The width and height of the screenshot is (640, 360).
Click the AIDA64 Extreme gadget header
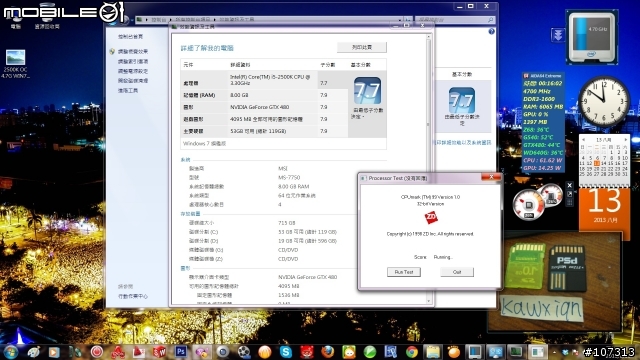[543, 76]
